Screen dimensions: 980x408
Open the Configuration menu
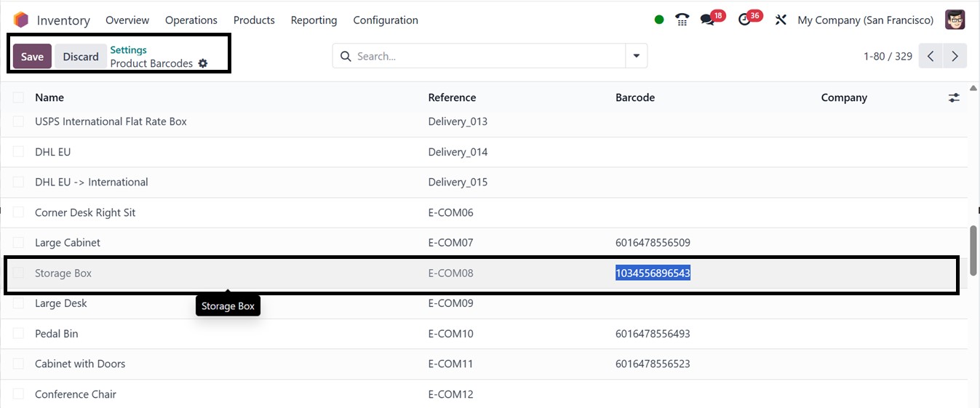tap(386, 20)
